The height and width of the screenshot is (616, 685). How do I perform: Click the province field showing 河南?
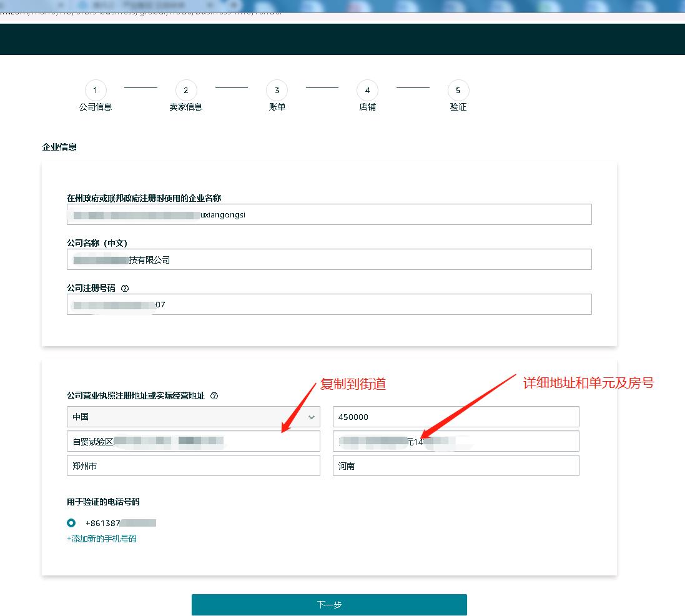pos(455,465)
